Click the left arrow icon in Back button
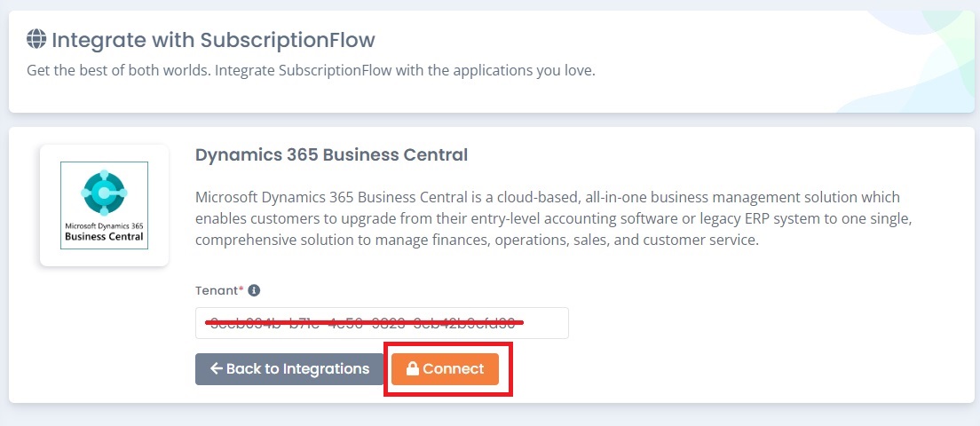The height and width of the screenshot is (426, 980). pos(217,368)
